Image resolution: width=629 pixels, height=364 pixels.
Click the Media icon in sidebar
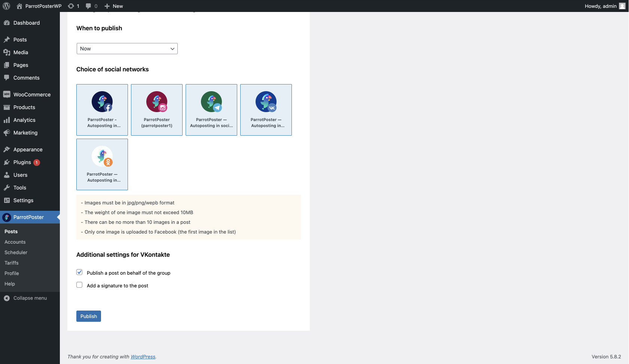7,52
